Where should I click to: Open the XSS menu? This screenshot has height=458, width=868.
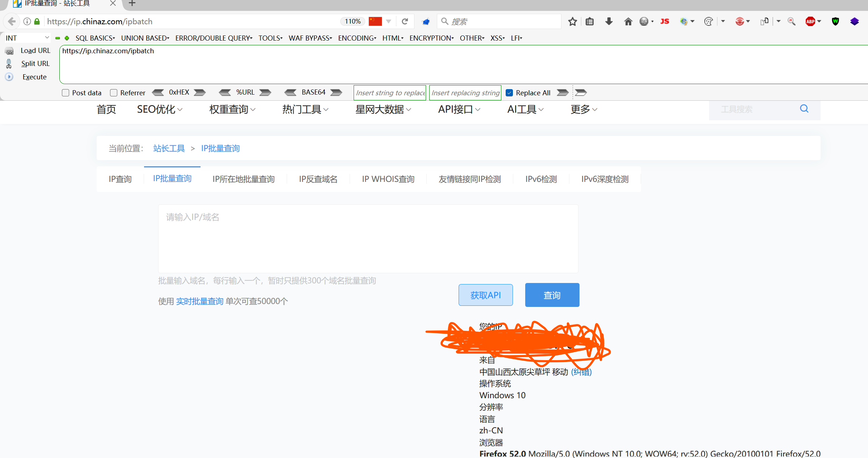pyautogui.click(x=498, y=38)
